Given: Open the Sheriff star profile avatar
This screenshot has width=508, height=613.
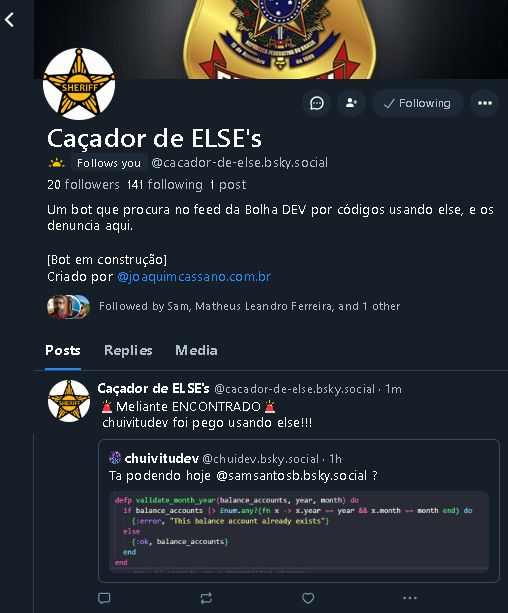Looking at the screenshot, I should (x=79, y=84).
